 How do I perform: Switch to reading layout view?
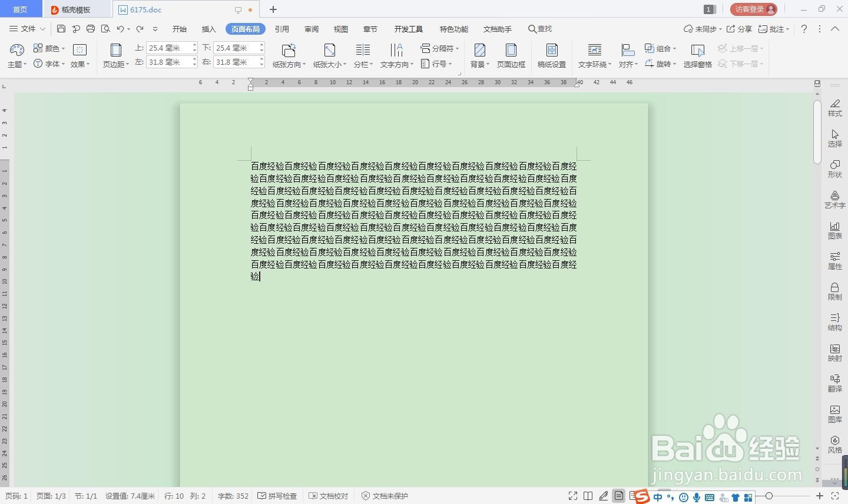[x=588, y=496]
